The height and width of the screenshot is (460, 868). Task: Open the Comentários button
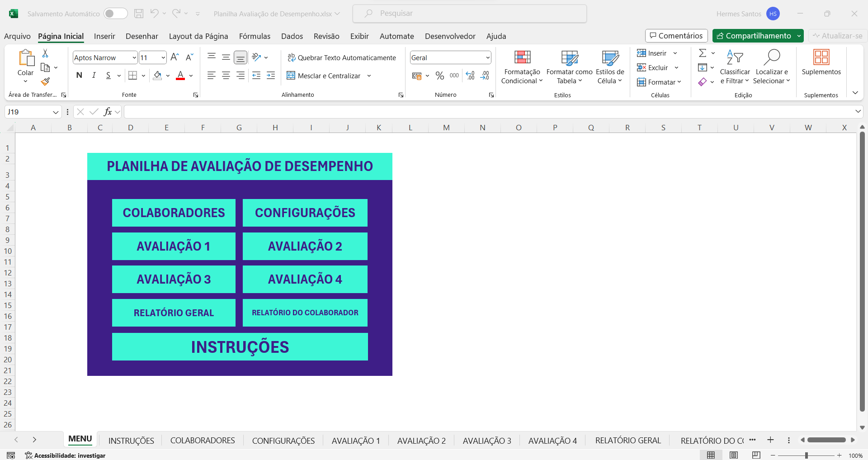click(x=676, y=36)
